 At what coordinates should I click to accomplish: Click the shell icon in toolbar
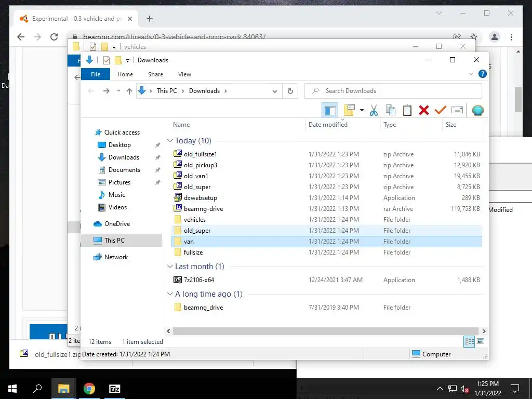click(x=478, y=110)
